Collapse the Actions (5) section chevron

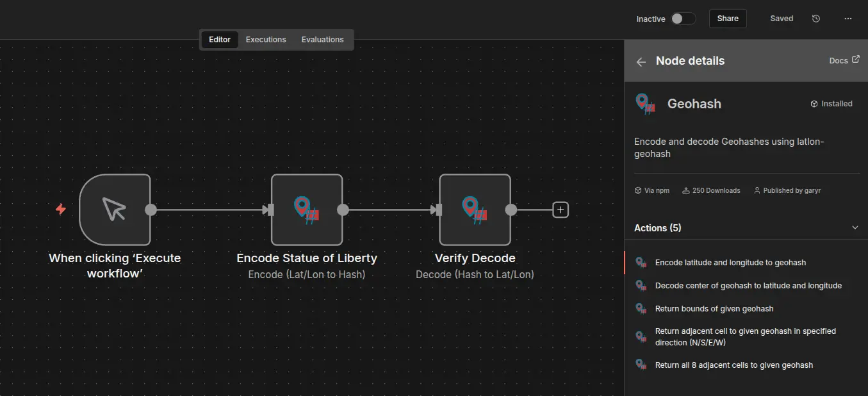pos(855,227)
